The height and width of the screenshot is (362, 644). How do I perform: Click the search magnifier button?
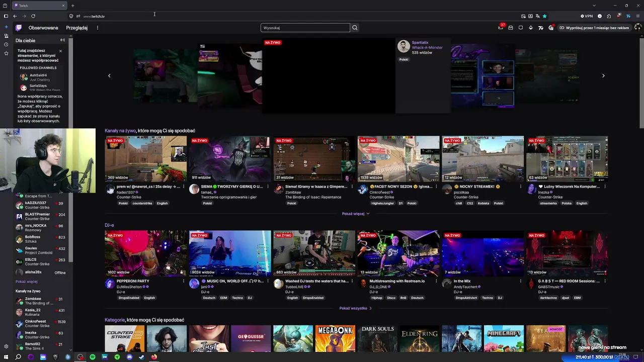[355, 28]
